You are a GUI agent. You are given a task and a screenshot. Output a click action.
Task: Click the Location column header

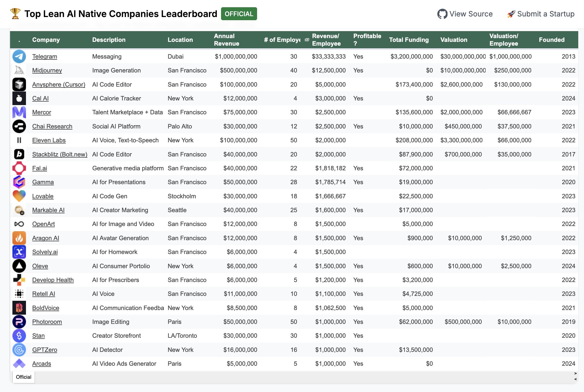point(180,40)
